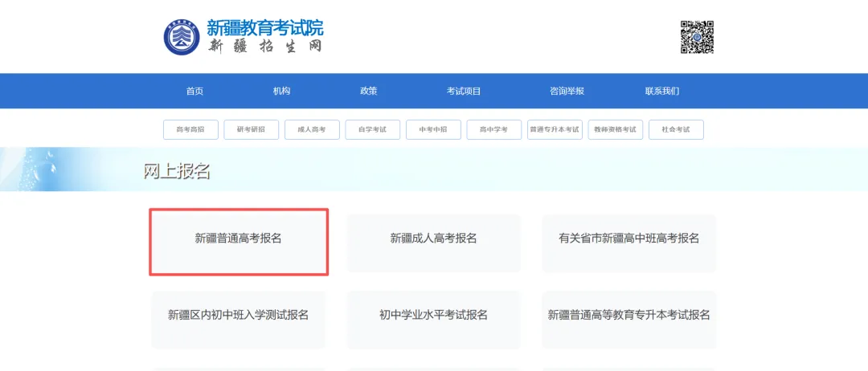Open 新疆区内初中班入学测试报名 card
Image resolution: width=868 pixels, height=371 pixels.
click(x=239, y=320)
